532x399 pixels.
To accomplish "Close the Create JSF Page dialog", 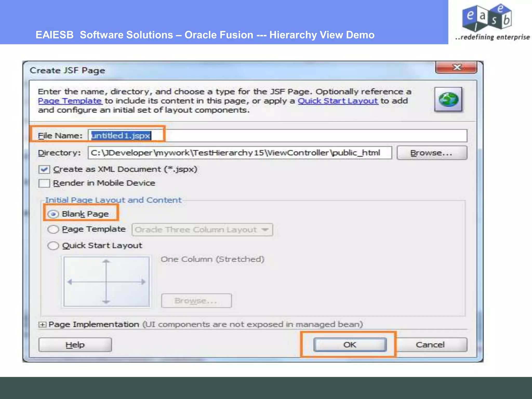I will (x=456, y=68).
